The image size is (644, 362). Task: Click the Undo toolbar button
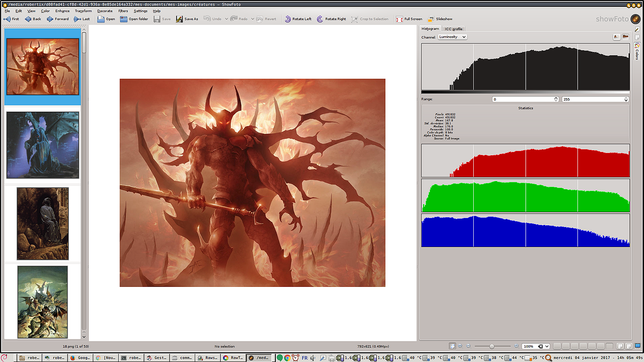pos(212,19)
